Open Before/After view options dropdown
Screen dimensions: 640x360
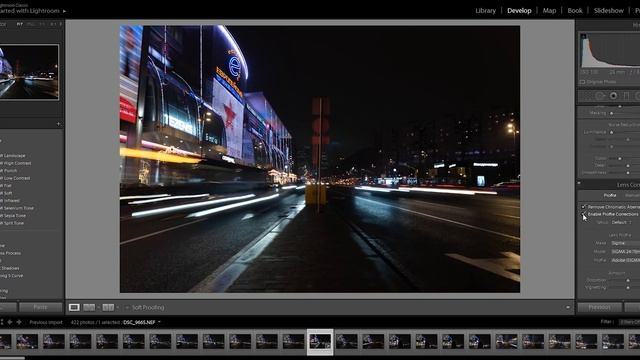98,307
